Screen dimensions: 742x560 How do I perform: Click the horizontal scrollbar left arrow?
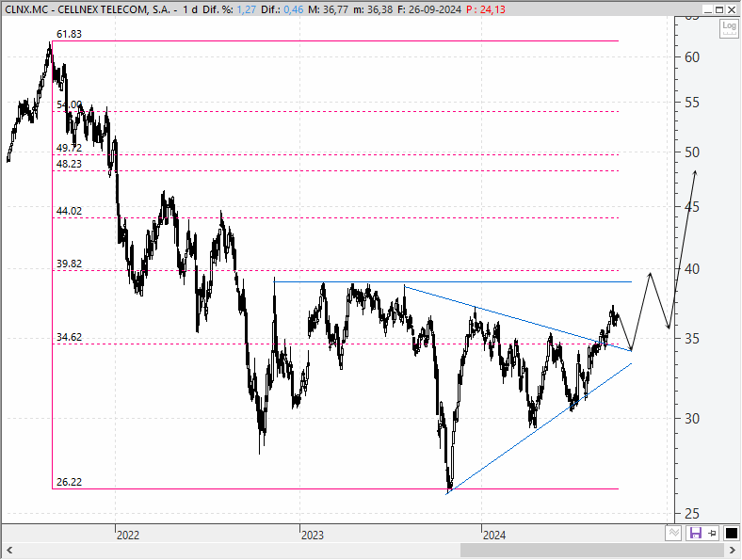[x=9, y=551]
